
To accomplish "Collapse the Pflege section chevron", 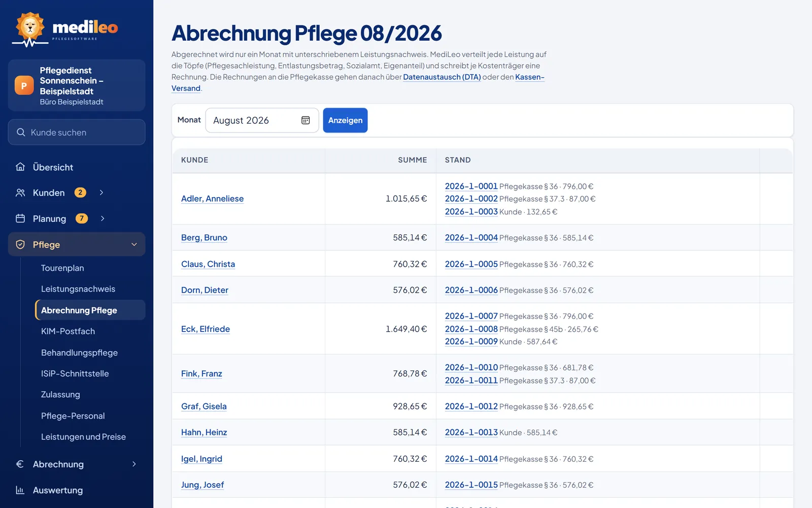I will click(x=134, y=244).
